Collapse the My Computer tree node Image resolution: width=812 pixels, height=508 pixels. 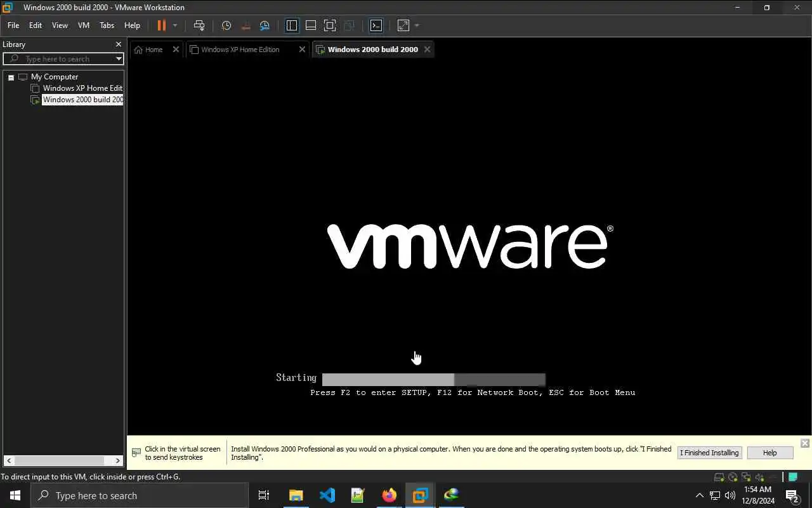pos(11,77)
